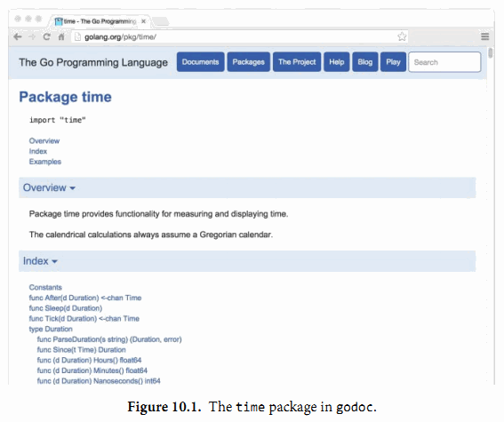Focus the Search input field
The image size is (504, 422).
(444, 62)
